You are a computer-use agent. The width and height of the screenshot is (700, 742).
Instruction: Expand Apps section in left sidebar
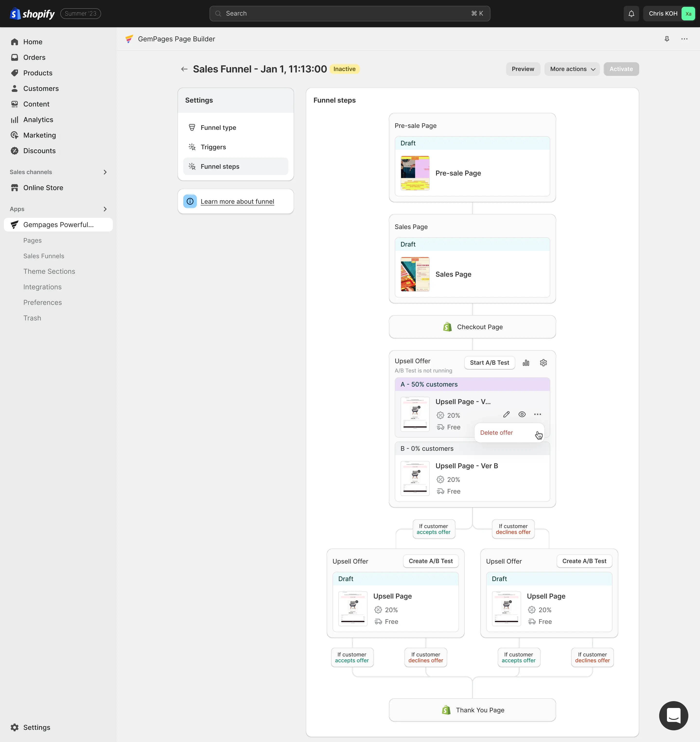pos(105,209)
